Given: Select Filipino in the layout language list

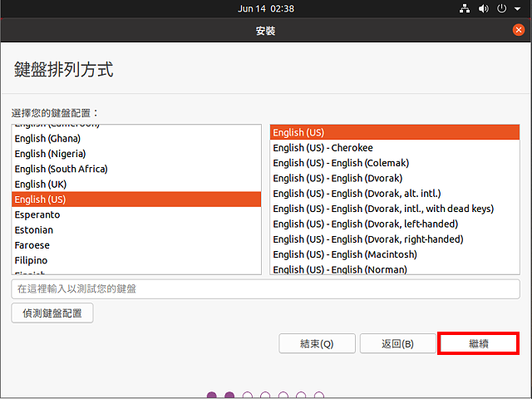Looking at the screenshot, I should [x=32, y=260].
